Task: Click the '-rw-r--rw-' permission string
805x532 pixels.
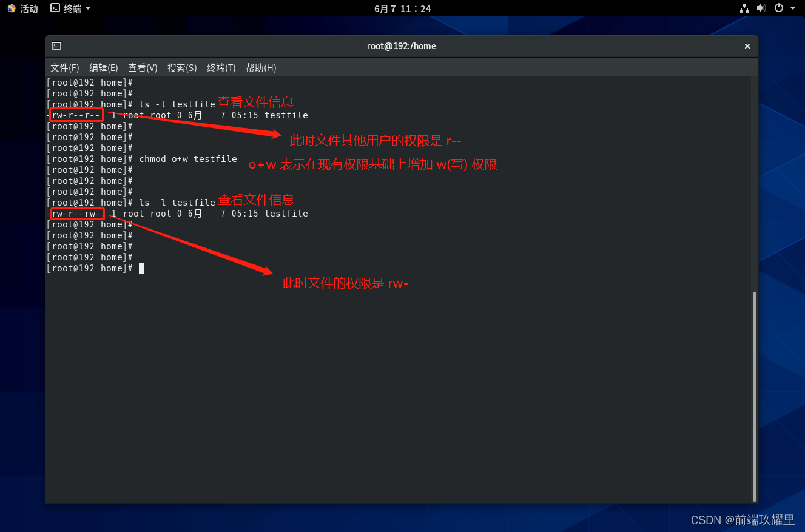Action: tap(73, 214)
